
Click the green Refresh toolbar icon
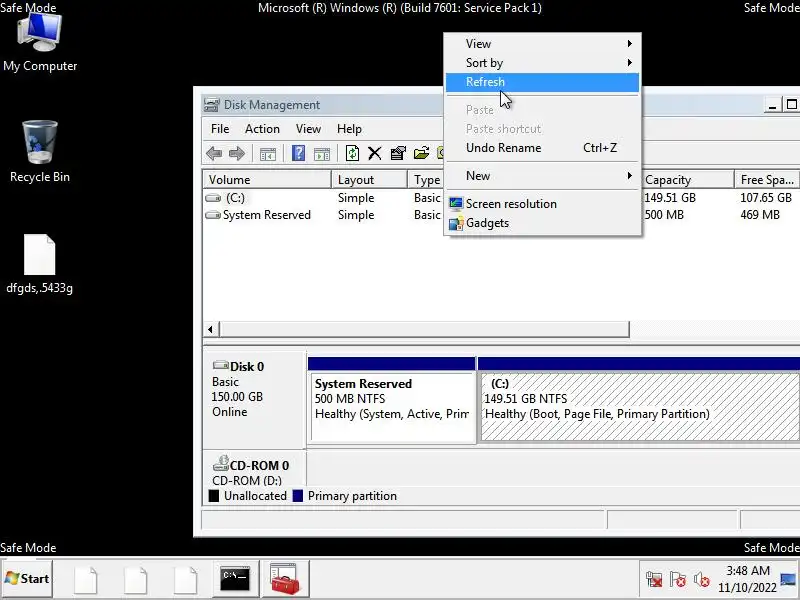click(x=352, y=153)
